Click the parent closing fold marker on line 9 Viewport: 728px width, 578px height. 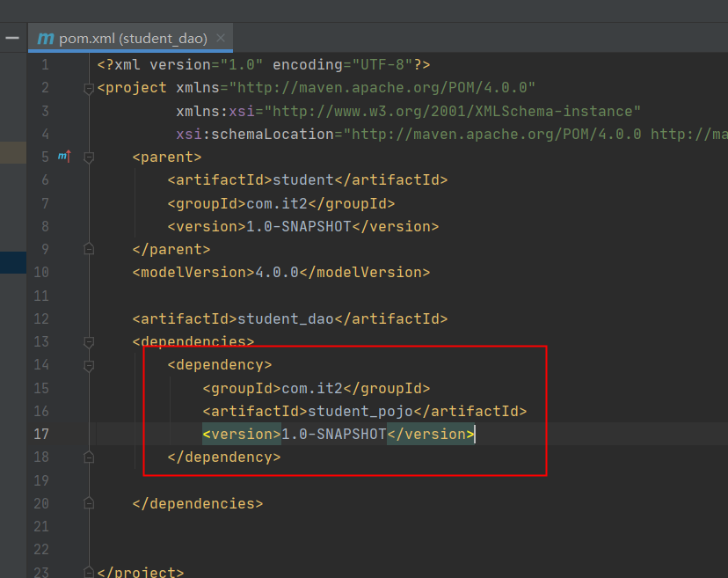tap(89, 249)
